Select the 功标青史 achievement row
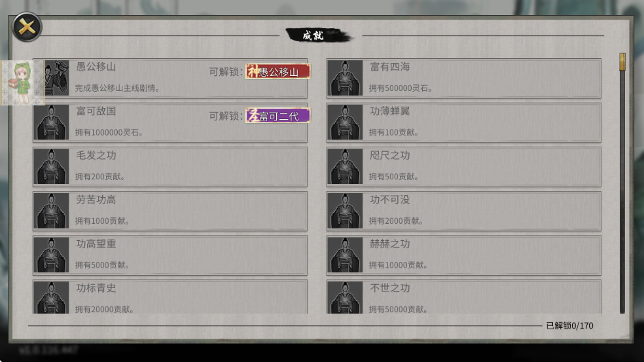The image size is (644, 362). coord(170,297)
